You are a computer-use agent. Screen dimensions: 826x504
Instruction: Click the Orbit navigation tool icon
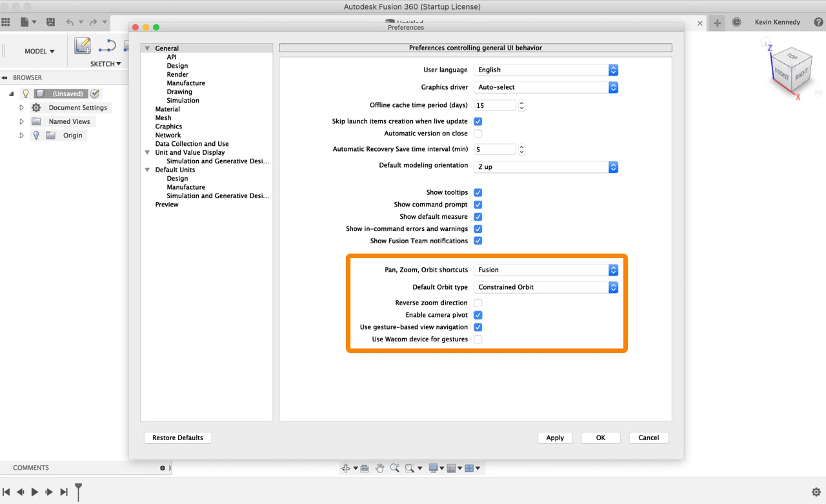point(346,468)
